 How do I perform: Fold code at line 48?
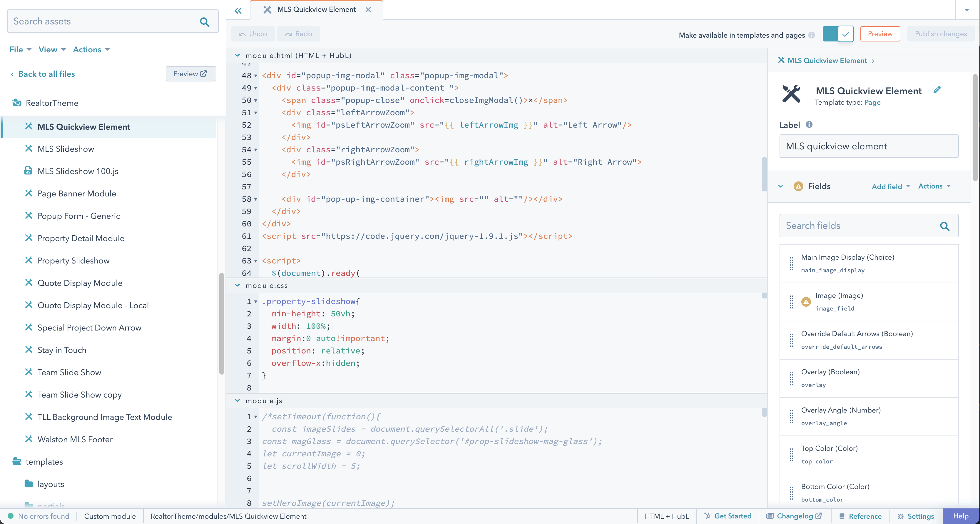tap(256, 76)
